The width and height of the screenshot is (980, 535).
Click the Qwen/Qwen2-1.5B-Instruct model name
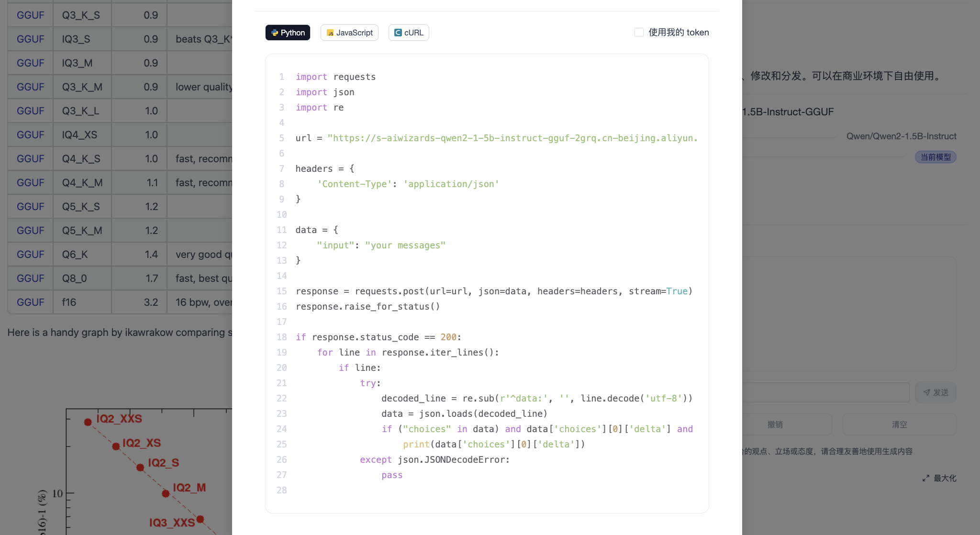click(901, 136)
